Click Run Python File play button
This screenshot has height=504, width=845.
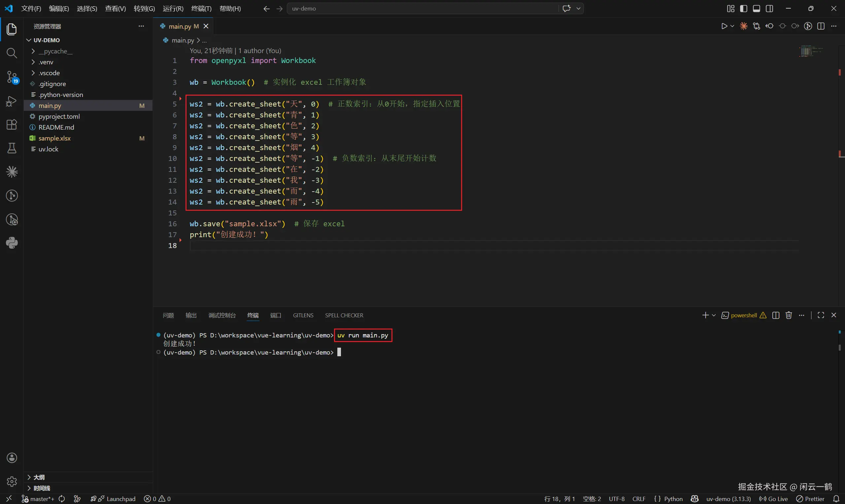point(724,26)
